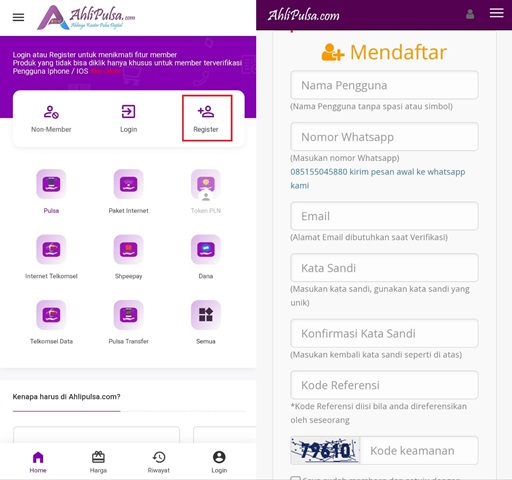
Task: Switch to Harga tab in bottom bar
Action: tap(98, 462)
